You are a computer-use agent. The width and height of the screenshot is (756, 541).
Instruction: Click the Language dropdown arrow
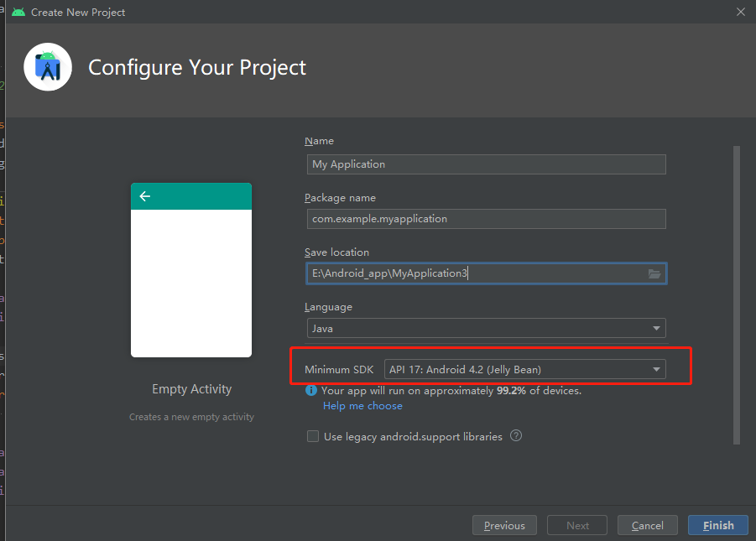pos(657,327)
